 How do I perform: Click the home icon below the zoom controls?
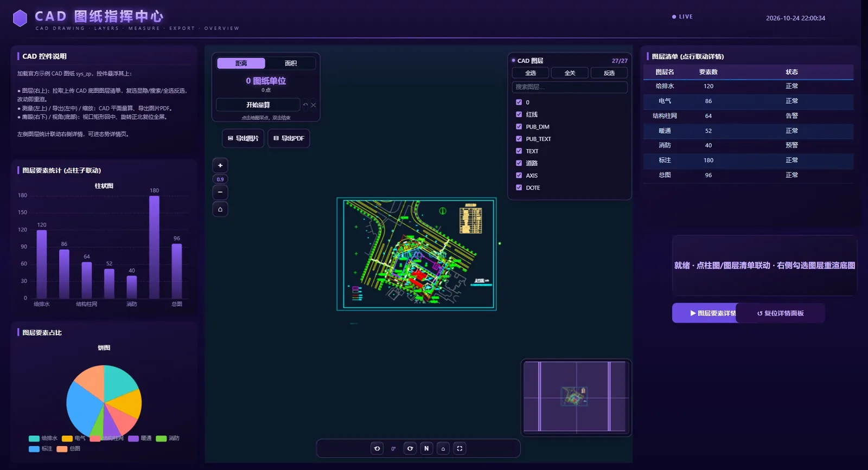coord(220,209)
